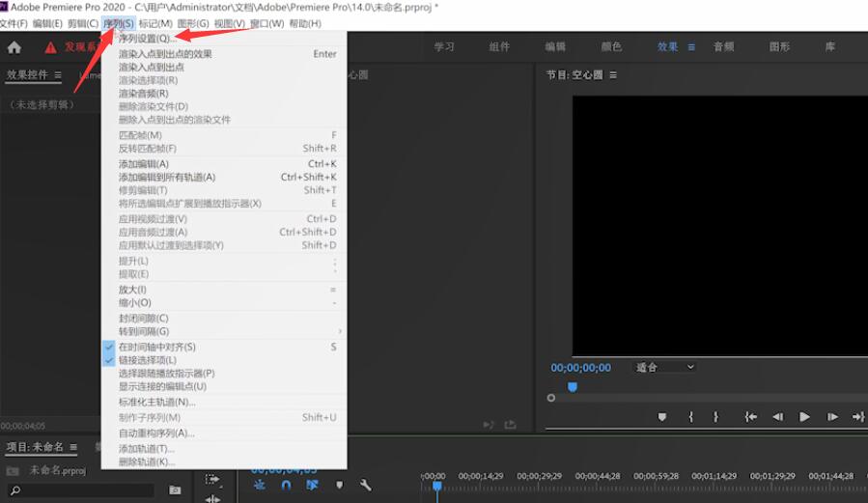
Task: Choose 序列设置(Q)... menu item
Action: click(224, 39)
